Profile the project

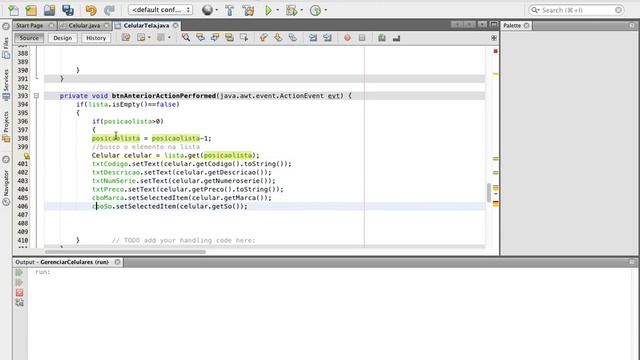[316, 10]
